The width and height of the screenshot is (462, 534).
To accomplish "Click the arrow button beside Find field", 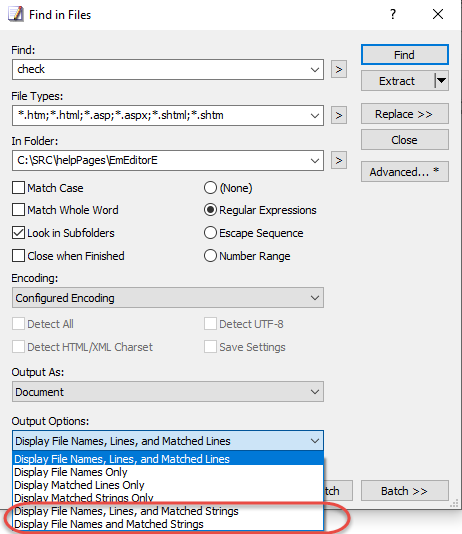I will click(x=339, y=69).
